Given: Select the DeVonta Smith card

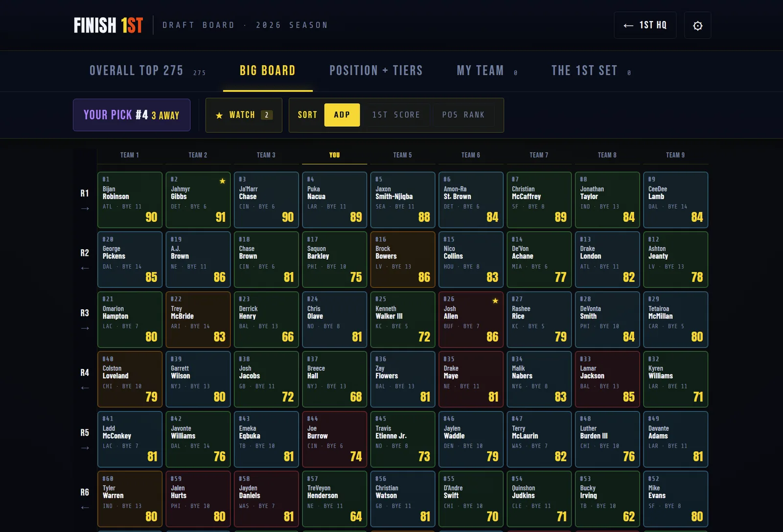Looking at the screenshot, I should coord(607,320).
